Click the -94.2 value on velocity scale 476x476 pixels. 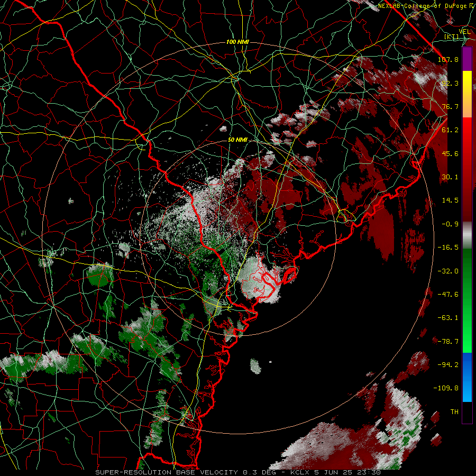[448, 365]
